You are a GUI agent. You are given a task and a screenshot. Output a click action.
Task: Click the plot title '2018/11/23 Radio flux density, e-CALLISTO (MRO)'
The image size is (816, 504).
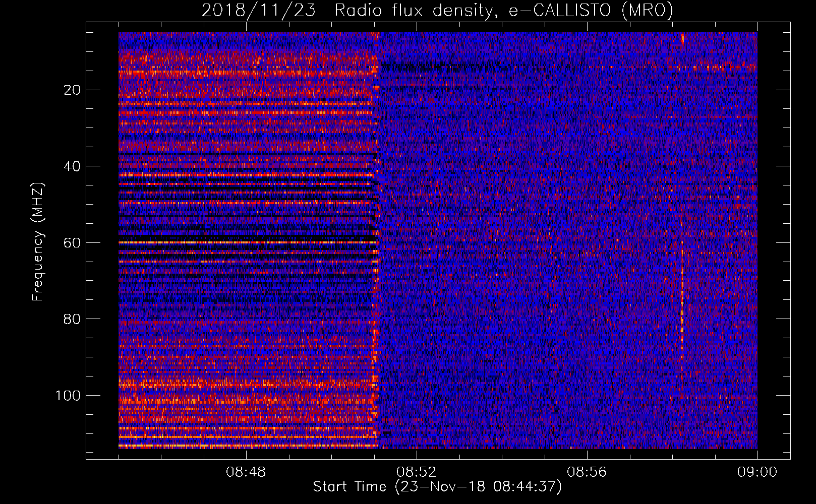click(x=437, y=10)
